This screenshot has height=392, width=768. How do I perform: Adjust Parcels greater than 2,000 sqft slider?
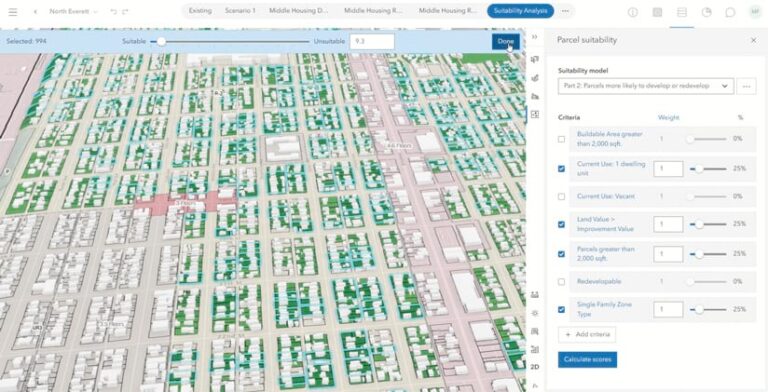click(708, 254)
